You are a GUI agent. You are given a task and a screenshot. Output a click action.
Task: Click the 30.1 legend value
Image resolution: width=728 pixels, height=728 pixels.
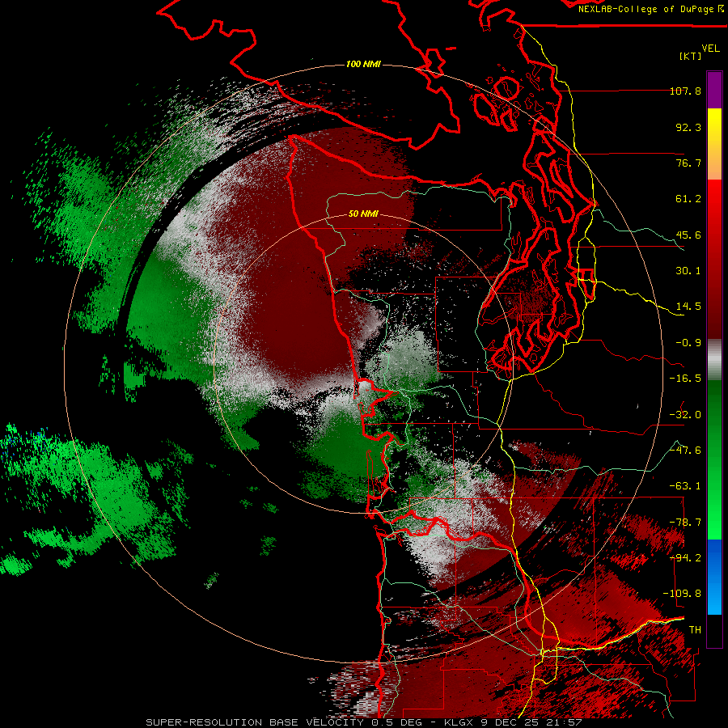[688, 271]
